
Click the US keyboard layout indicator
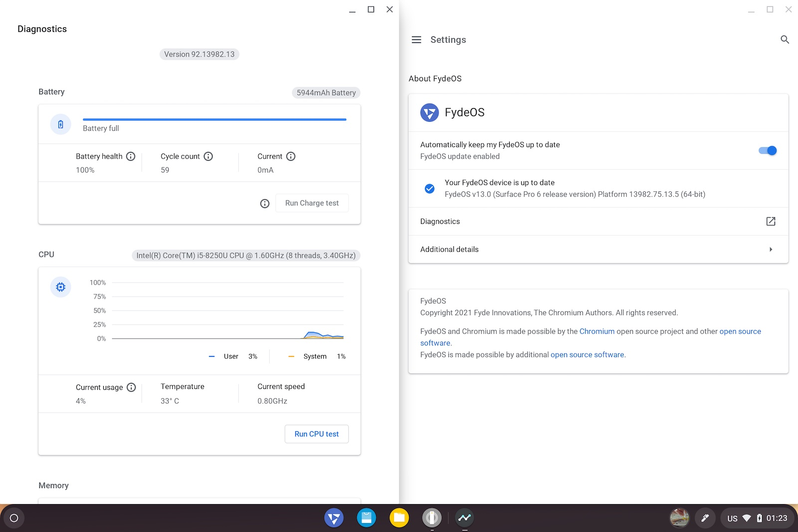[x=732, y=519]
